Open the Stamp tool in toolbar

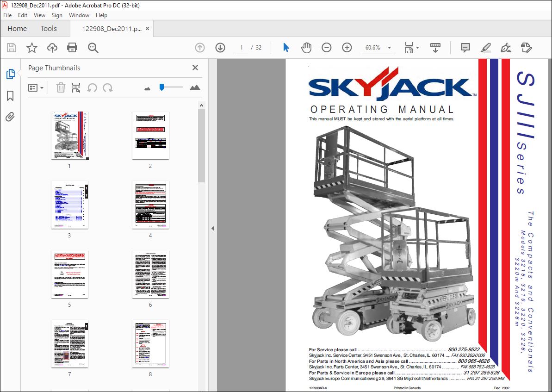526,48
